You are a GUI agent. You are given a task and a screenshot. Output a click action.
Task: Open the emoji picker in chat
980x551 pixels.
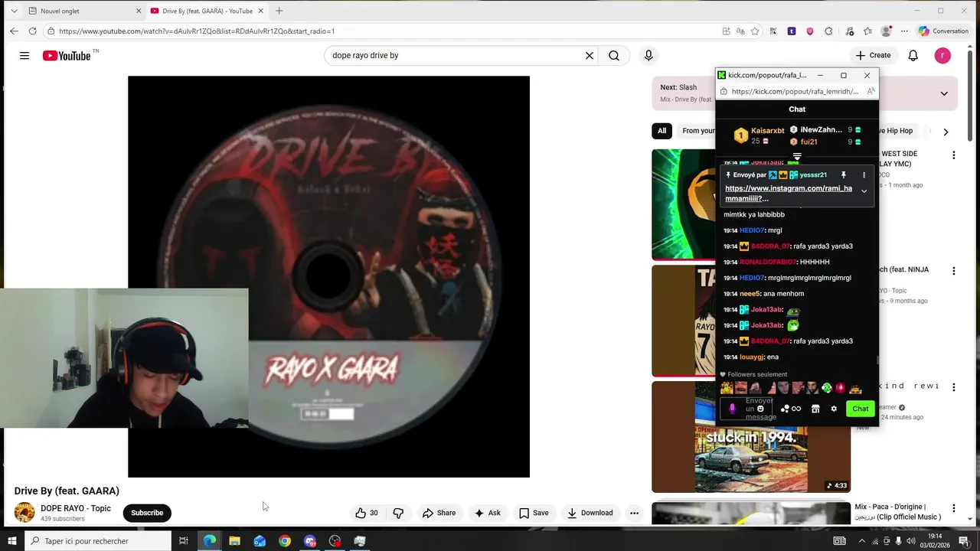pyautogui.click(x=760, y=409)
